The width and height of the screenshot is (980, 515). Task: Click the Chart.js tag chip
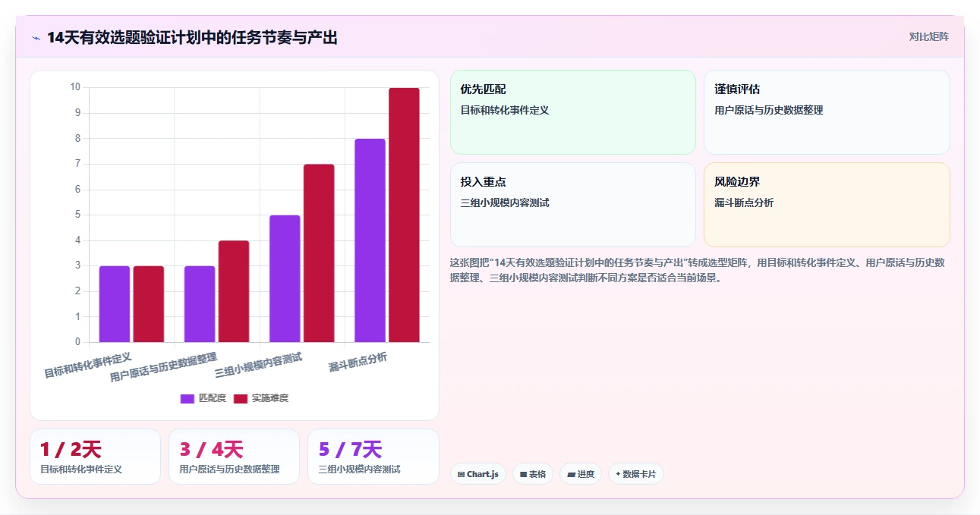(x=478, y=474)
